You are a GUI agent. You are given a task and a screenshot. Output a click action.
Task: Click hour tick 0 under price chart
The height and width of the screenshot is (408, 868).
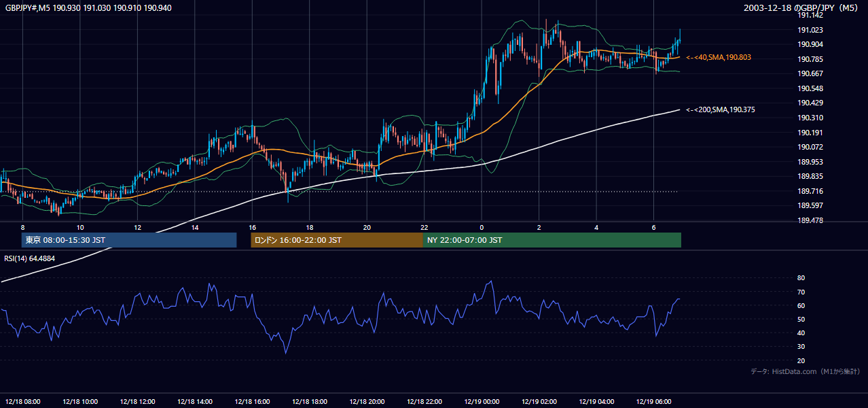(482, 227)
